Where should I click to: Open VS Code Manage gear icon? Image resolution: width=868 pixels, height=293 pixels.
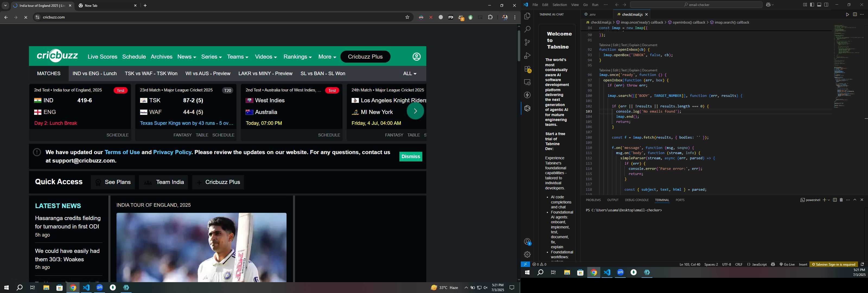(527, 254)
